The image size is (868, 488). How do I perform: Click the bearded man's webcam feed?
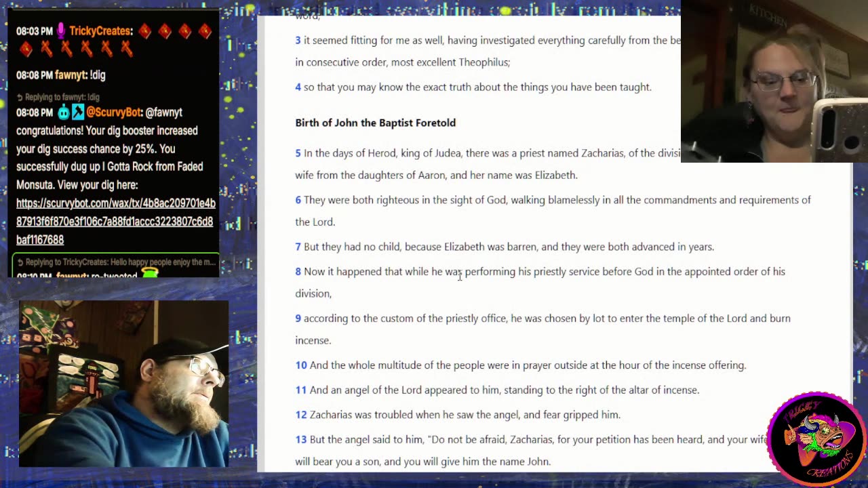[x=124, y=384]
